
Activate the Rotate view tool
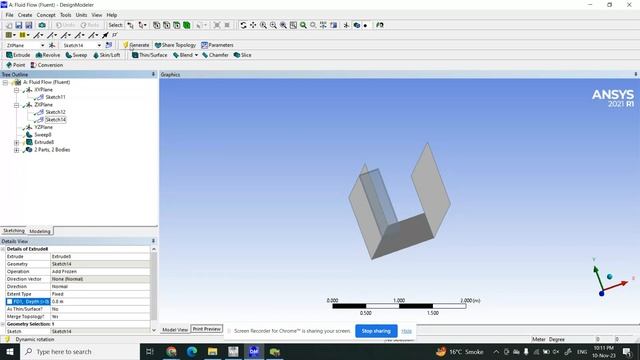point(243,25)
